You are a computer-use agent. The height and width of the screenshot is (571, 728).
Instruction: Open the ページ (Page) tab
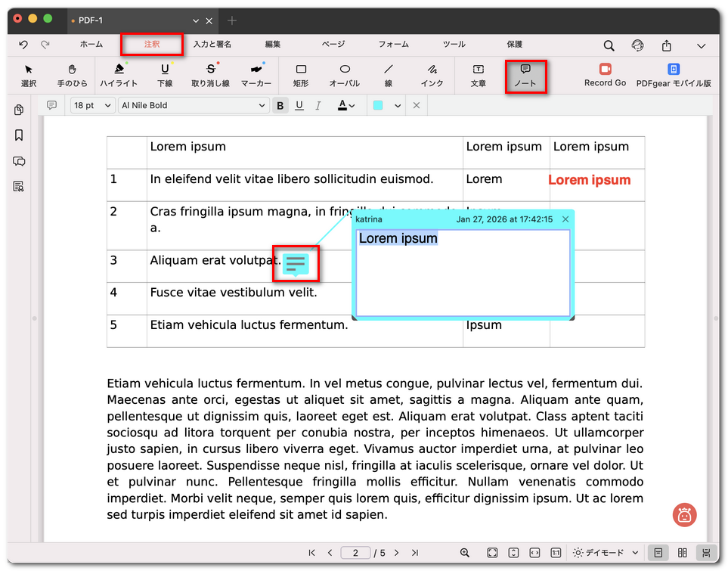pyautogui.click(x=333, y=45)
